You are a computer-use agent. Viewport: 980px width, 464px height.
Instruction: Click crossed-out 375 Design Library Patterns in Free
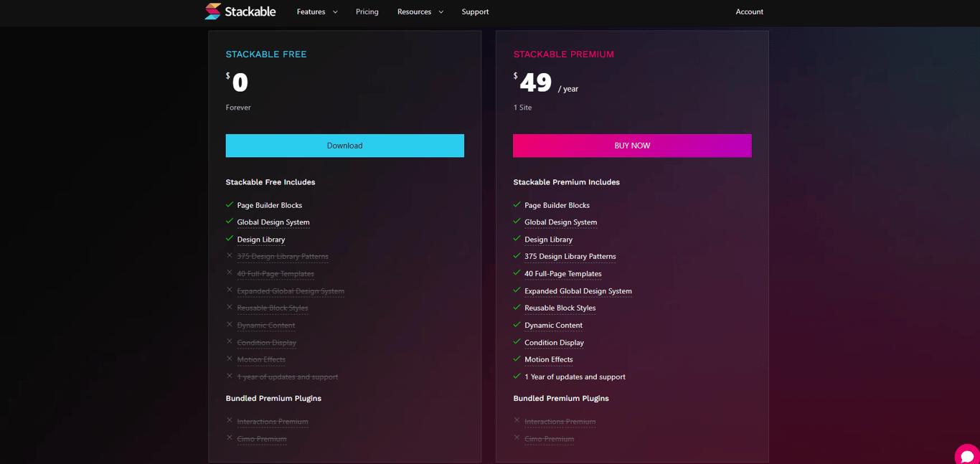(x=283, y=257)
